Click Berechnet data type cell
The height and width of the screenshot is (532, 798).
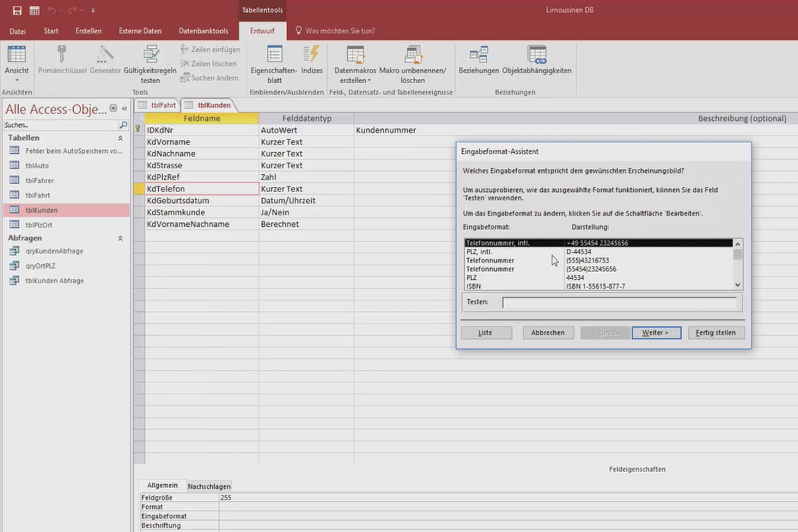(306, 224)
